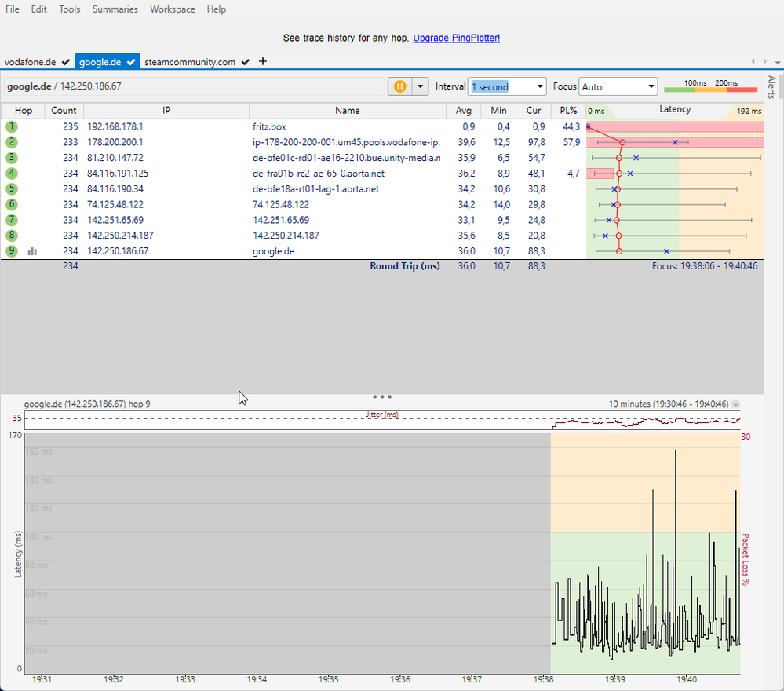Click the 19:39 timeline label
Screen dimensions: 784x691
tap(615, 679)
